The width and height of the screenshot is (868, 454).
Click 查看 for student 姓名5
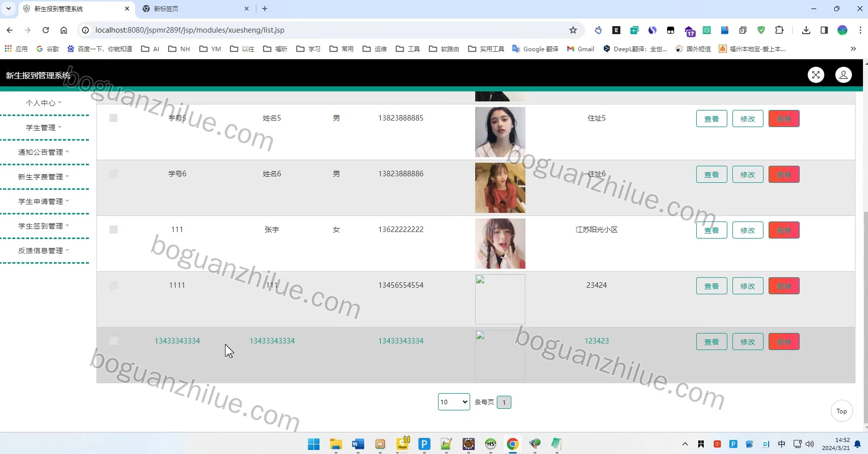[711, 119]
